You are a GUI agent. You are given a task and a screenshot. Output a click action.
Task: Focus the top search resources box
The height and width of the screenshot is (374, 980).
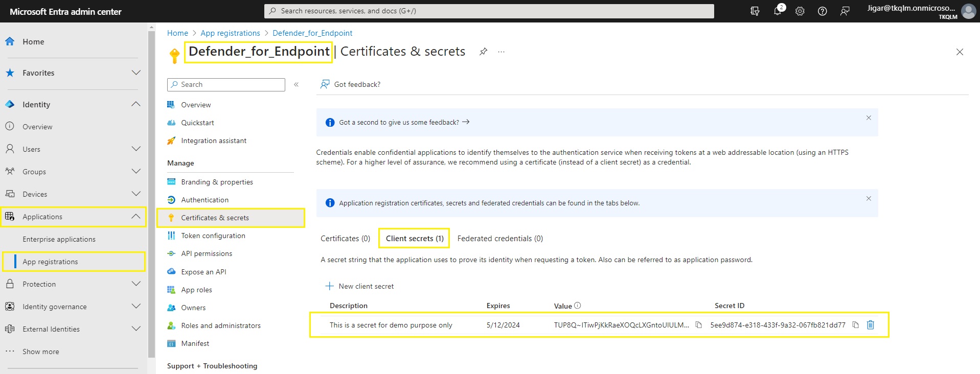click(x=489, y=11)
